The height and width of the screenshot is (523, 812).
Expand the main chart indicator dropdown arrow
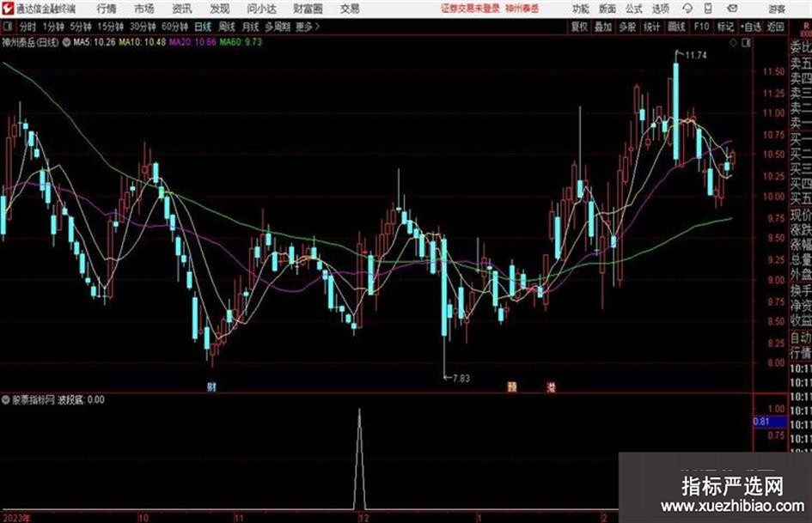point(66,42)
